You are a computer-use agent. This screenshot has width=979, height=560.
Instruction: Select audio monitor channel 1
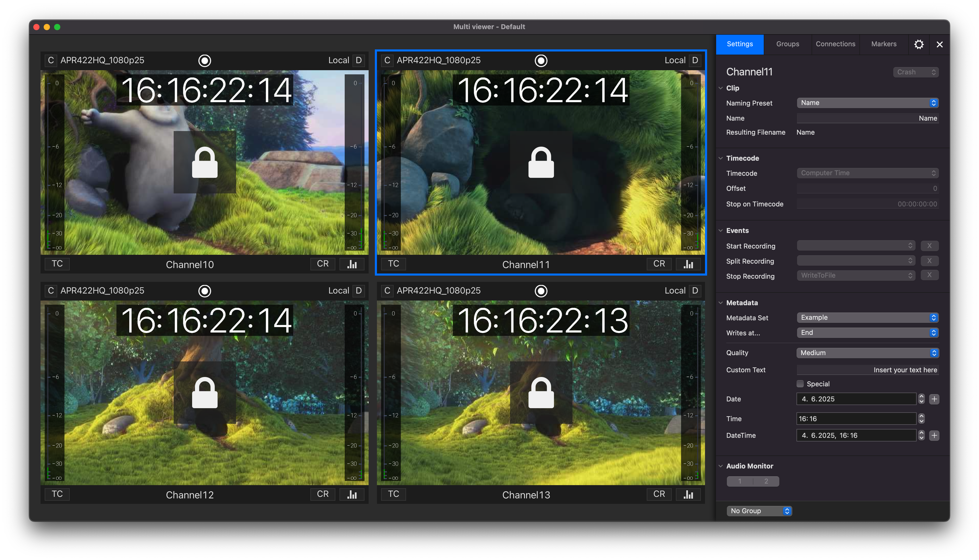point(739,481)
